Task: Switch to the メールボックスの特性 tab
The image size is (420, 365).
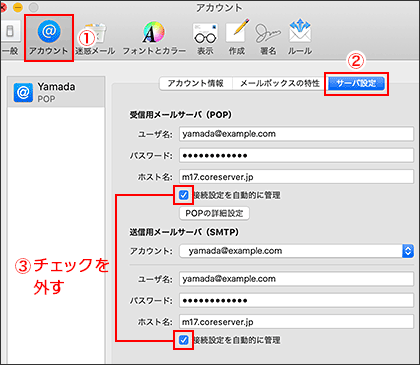Action: [x=280, y=83]
